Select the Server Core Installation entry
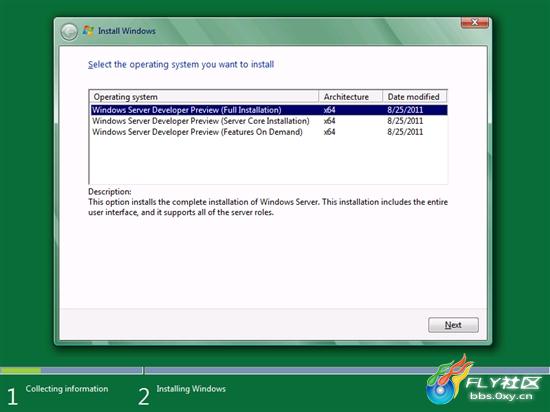 pos(269,121)
